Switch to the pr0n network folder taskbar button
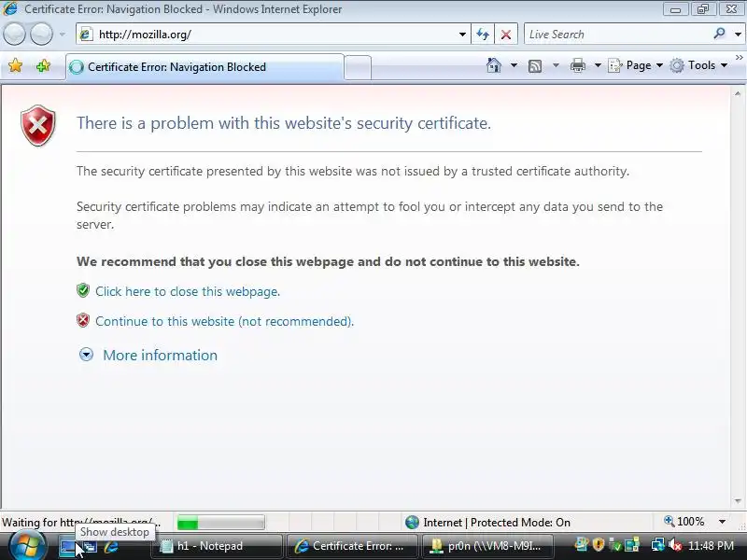The width and height of the screenshot is (747, 560). 486,546
